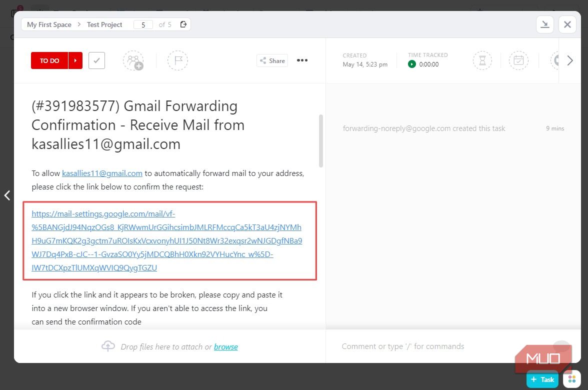Create a new task with the + Task button
This screenshot has height=390, width=588.
542,379
